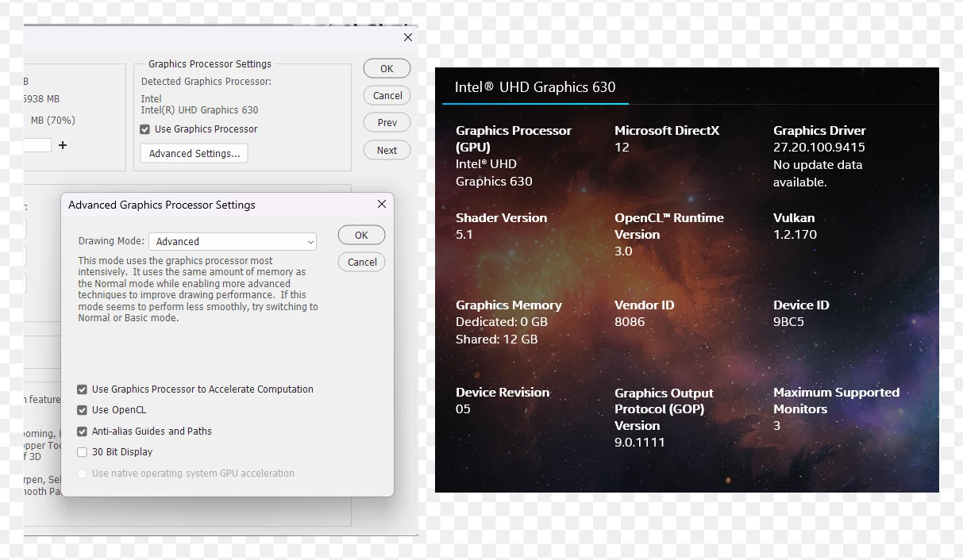Uncheck Use Graphics Processor to Accelerate Computation
Image resolution: width=963 pixels, height=560 pixels.
pos(82,389)
